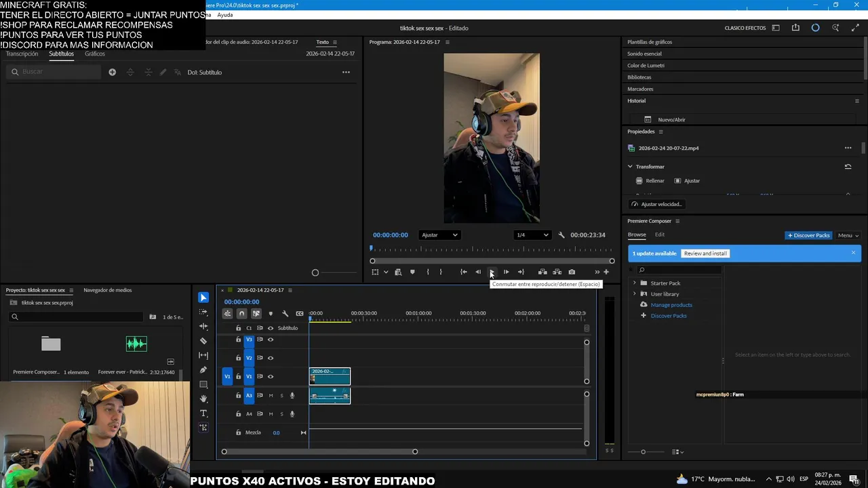Select the Selection arrow tool
This screenshot has width=868, height=488.
(x=203, y=298)
